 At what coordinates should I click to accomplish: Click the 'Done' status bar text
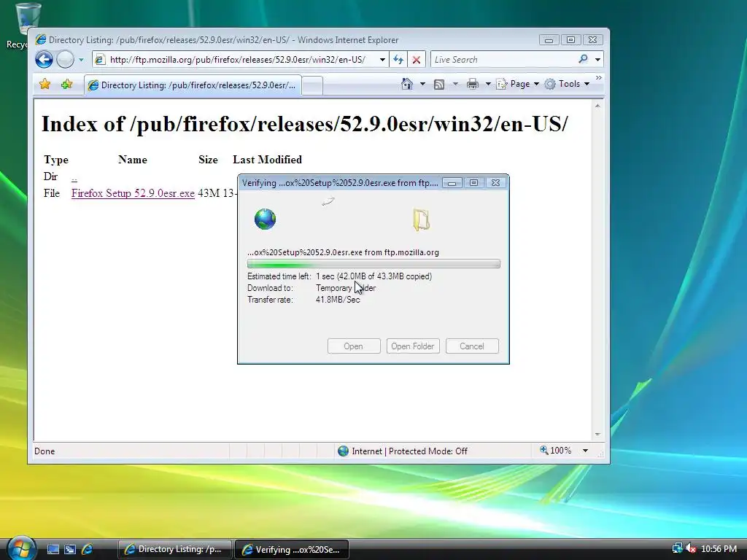click(44, 451)
